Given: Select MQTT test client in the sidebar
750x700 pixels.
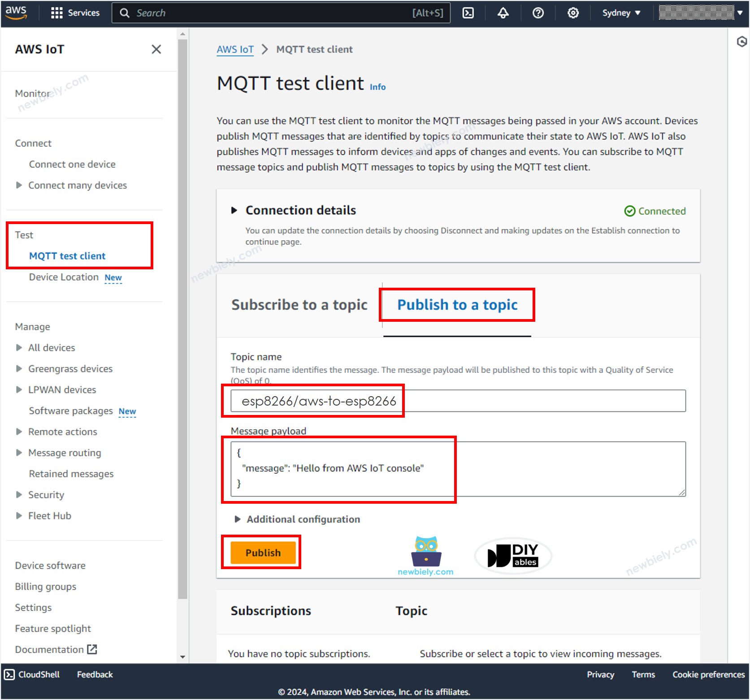Looking at the screenshot, I should pyautogui.click(x=67, y=255).
